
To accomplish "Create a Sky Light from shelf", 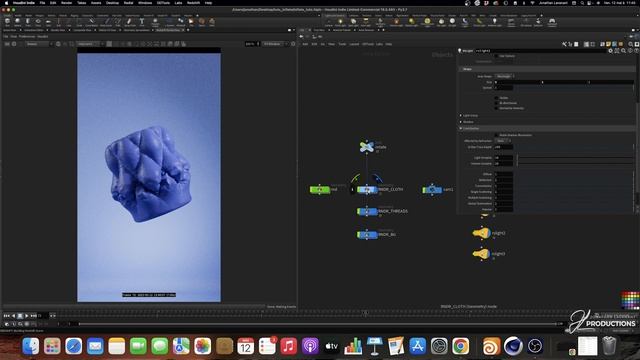I will [x=441, y=22].
